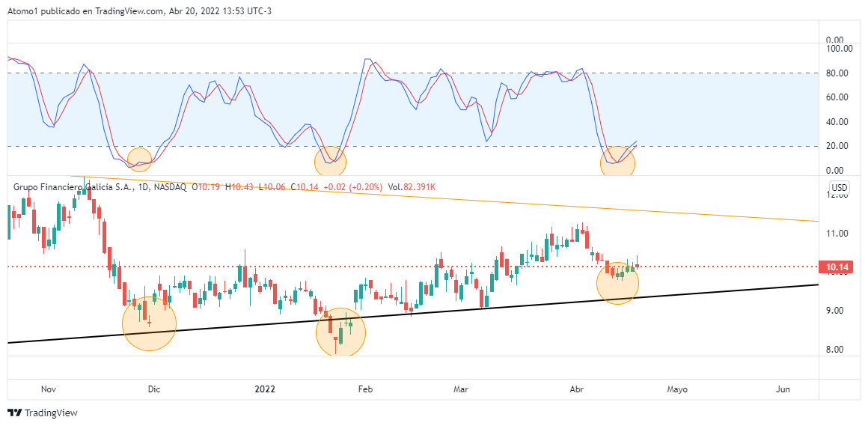Viewport: 868px width, 426px height.
Task: Click the 20.00 oscillator scale label
Action: tap(837, 146)
